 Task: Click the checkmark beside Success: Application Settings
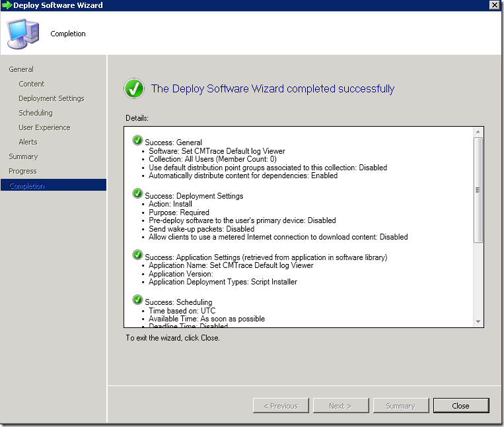coord(137,255)
